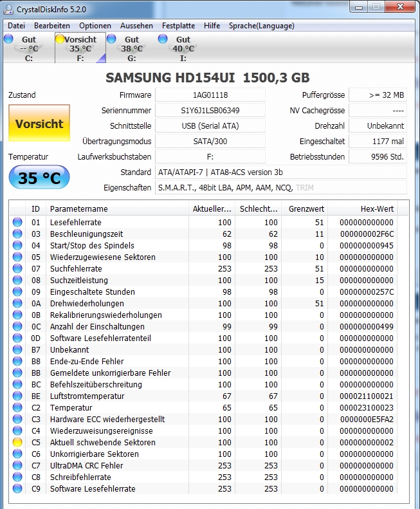Click the Eingeschaltet value 1177 mal
Screen dimensions: 420x509
(378, 141)
